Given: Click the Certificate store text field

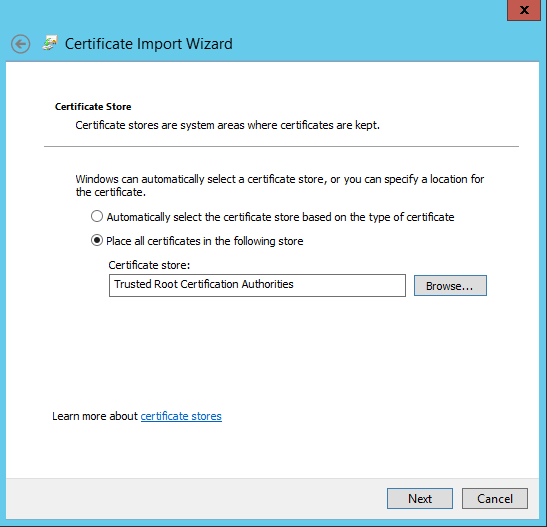Looking at the screenshot, I should tap(257, 285).
